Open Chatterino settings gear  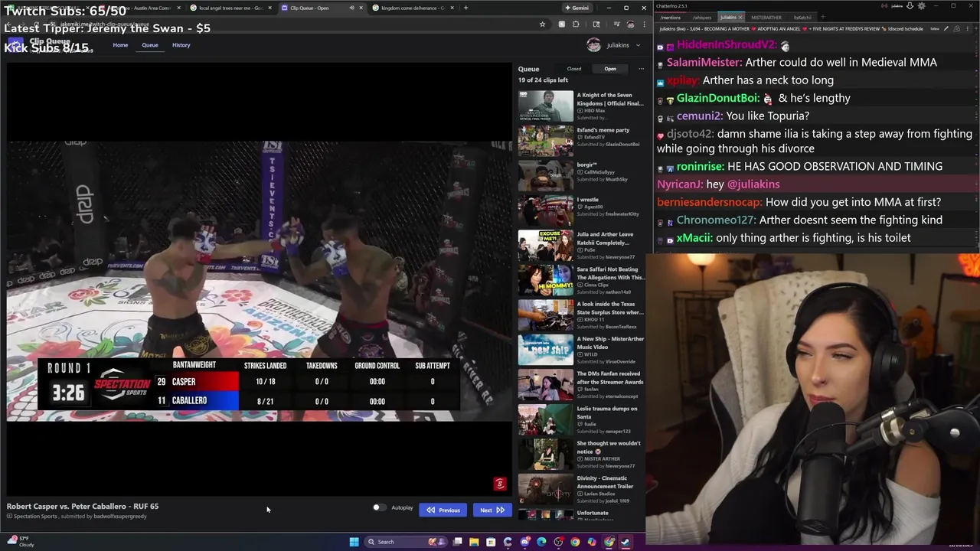click(x=921, y=6)
